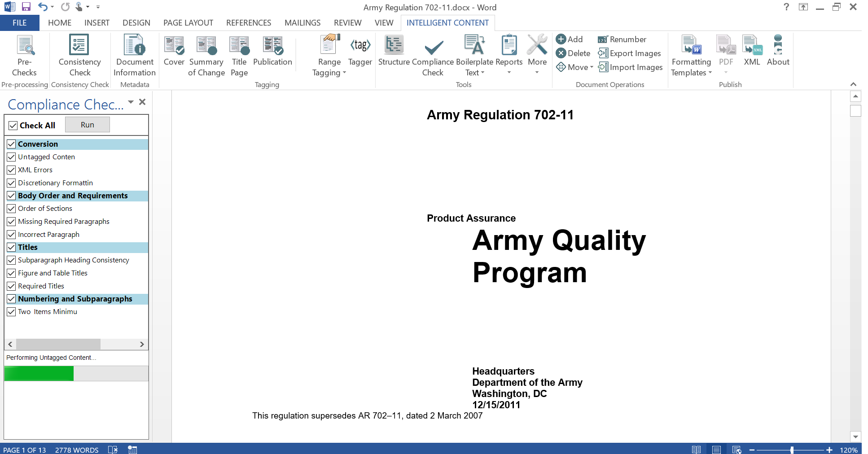The image size is (868, 454).
Task: Select the Publication tagging icon
Action: (272, 50)
